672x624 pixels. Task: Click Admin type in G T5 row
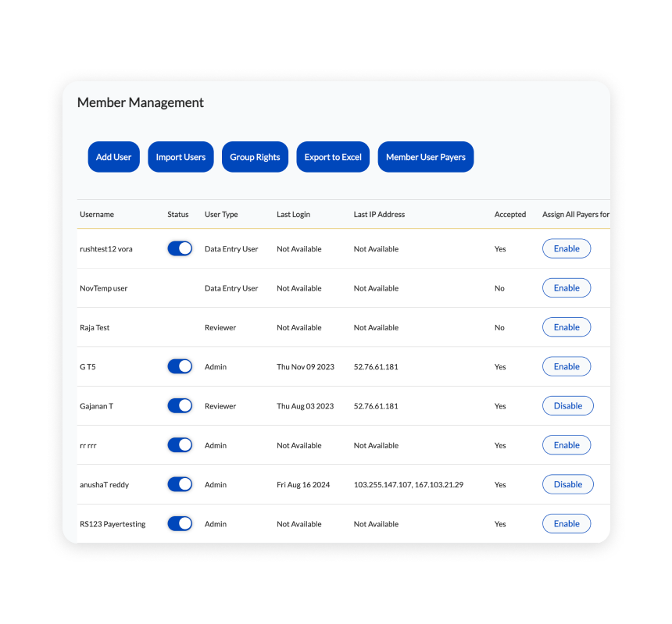pos(216,366)
